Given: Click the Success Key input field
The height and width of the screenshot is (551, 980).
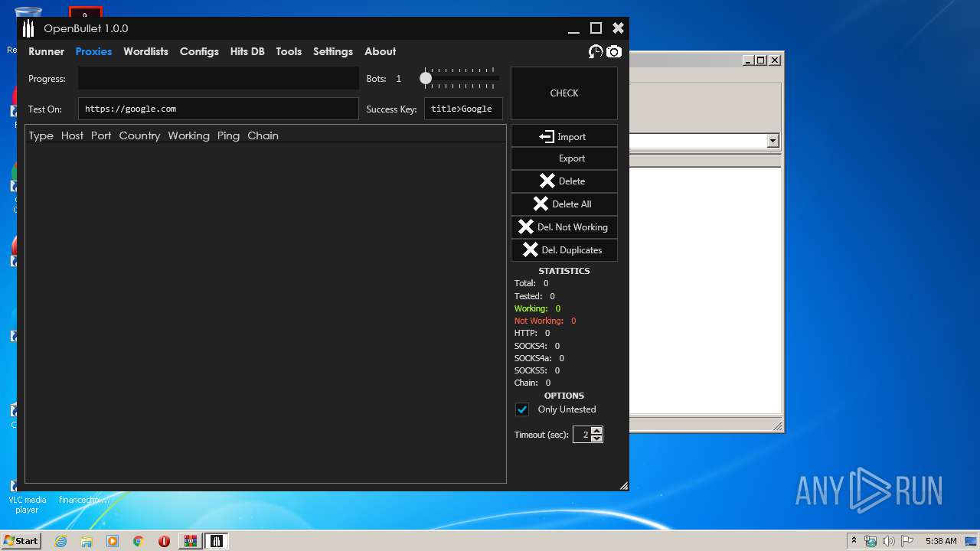Looking at the screenshot, I should click(463, 109).
